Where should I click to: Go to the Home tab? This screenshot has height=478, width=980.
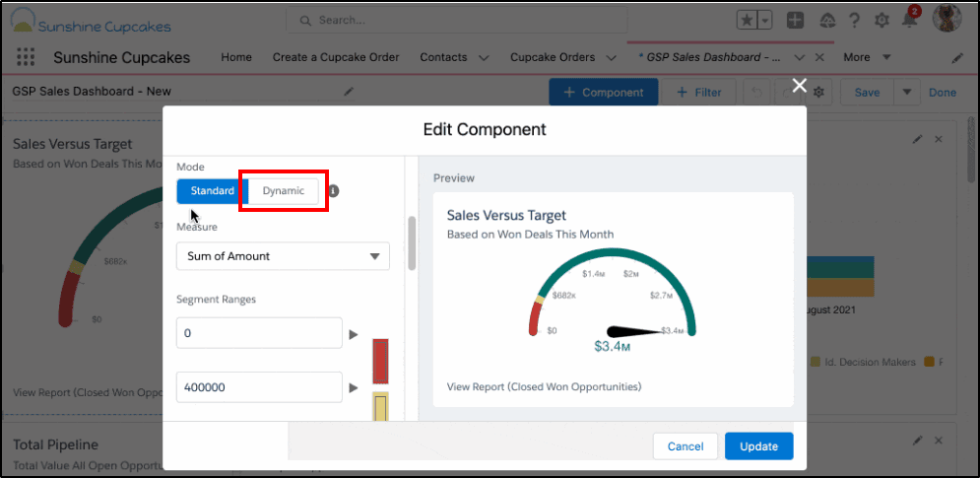pyautogui.click(x=236, y=57)
